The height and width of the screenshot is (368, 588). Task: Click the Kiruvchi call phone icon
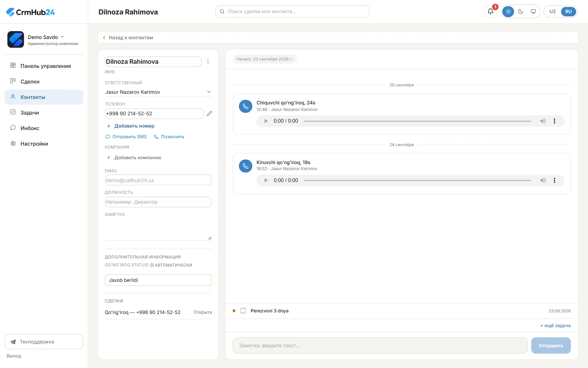246,166
